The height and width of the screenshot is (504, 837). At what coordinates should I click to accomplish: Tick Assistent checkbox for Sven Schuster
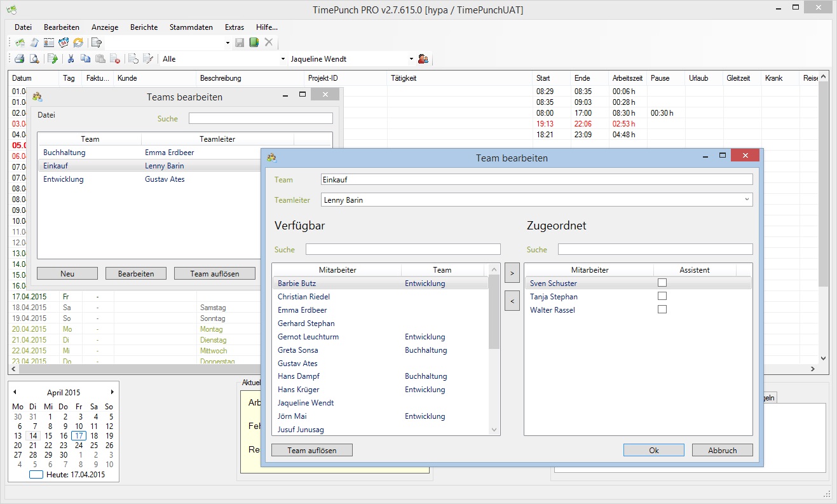click(662, 283)
